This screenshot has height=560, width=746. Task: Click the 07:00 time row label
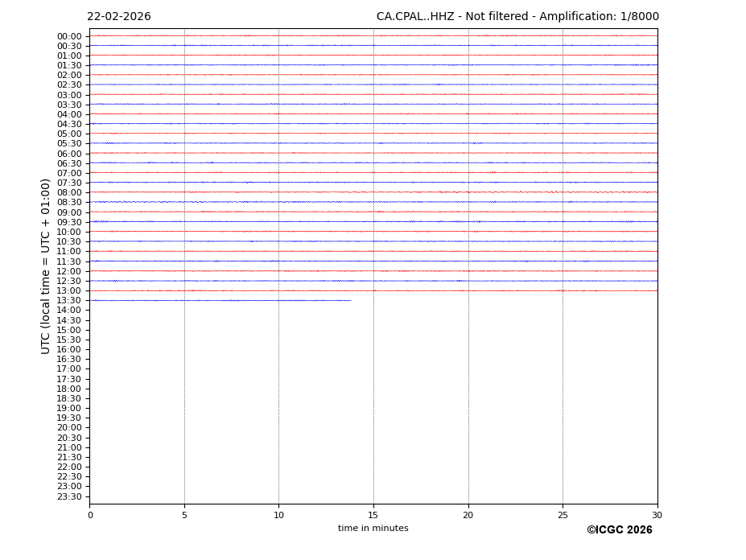click(69, 173)
